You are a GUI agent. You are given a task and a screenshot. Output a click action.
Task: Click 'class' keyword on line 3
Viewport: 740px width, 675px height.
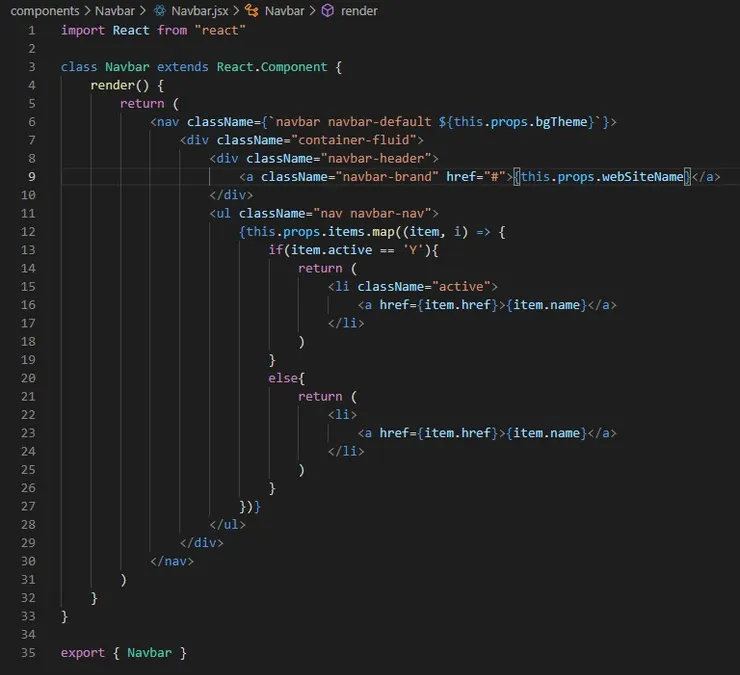79,67
